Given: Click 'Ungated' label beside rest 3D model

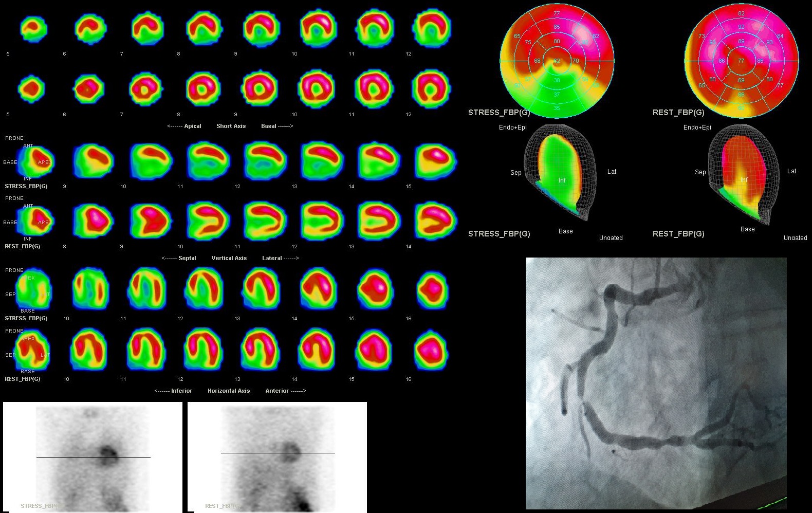Looking at the screenshot, I should pyautogui.click(x=795, y=238).
